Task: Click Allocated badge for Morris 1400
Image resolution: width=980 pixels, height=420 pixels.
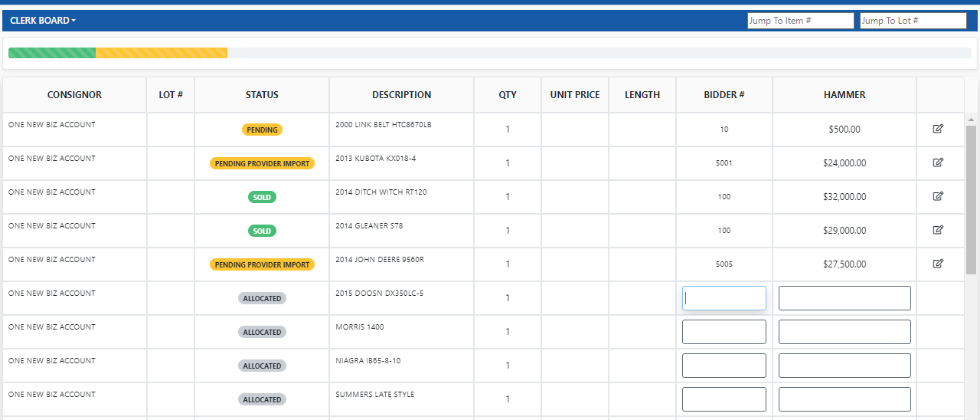Action: (x=262, y=332)
